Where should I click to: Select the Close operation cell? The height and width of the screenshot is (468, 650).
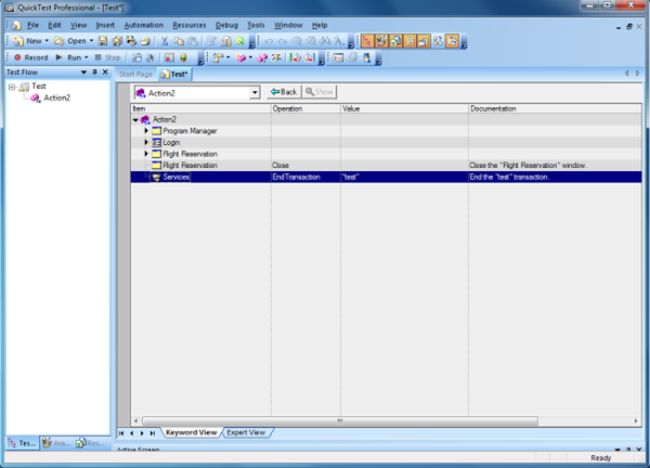(x=306, y=165)
